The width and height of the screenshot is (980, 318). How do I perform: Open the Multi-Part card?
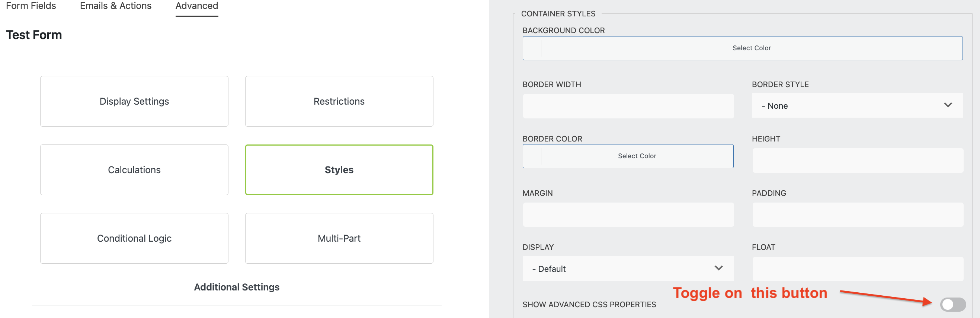[339, 238]
